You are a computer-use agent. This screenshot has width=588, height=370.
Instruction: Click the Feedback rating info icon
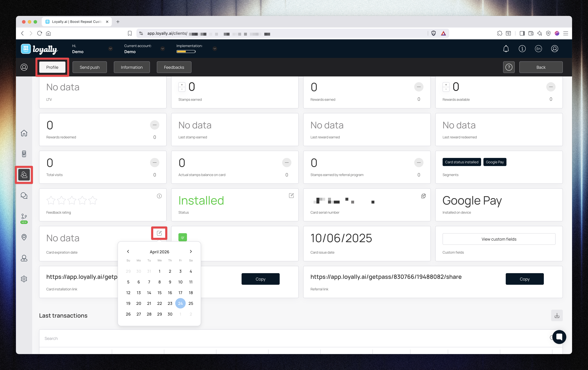click(x=159, y=196)
